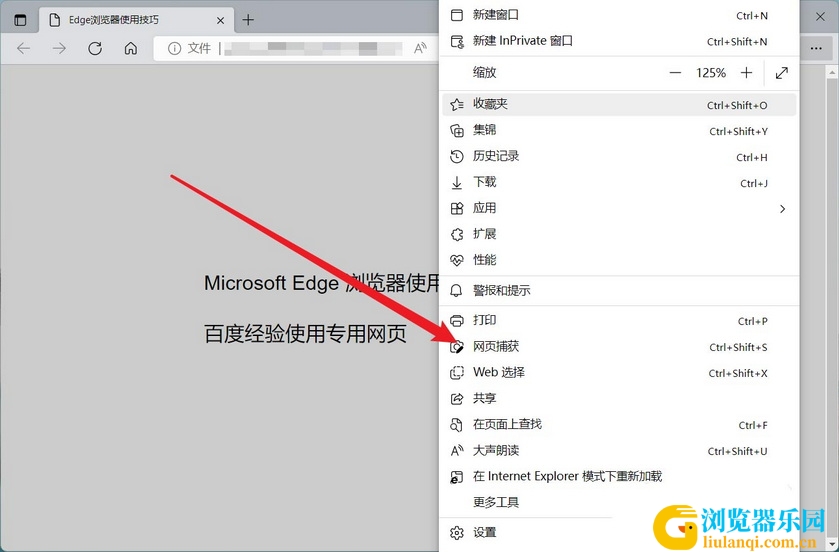Open 收藏夹 favorites menu item

(x=619, y=104)
